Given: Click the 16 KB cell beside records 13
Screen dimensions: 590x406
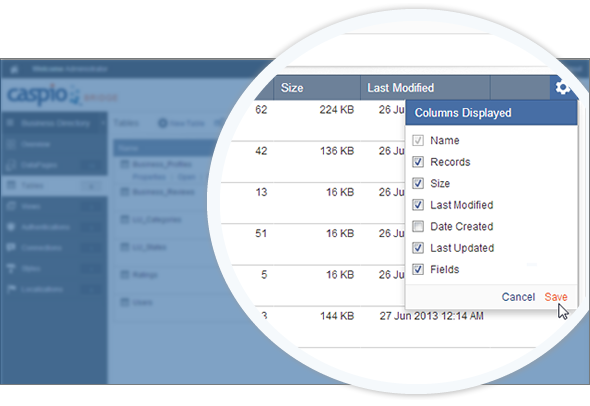Looking at the screenshot, I should point(340,192).
